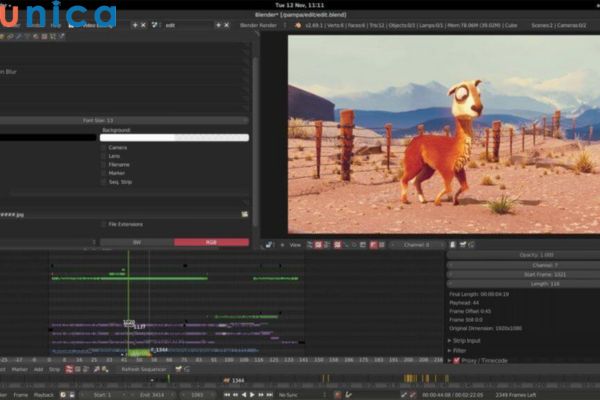Viewport: 600px width, 400px height.
Task: Select Image Preview view type in preview header
Action: 318,245
